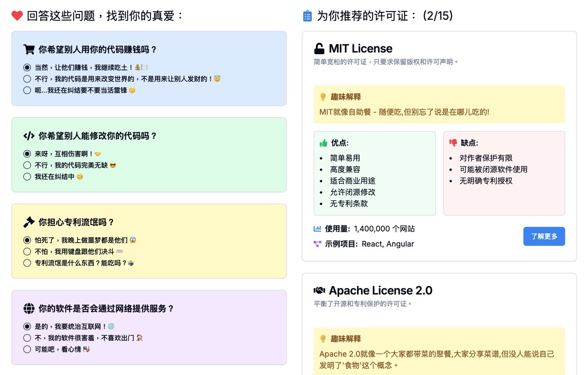Click the description 简单宽松的许可证，只要求保留版权和许可声明

coord(386,62)
